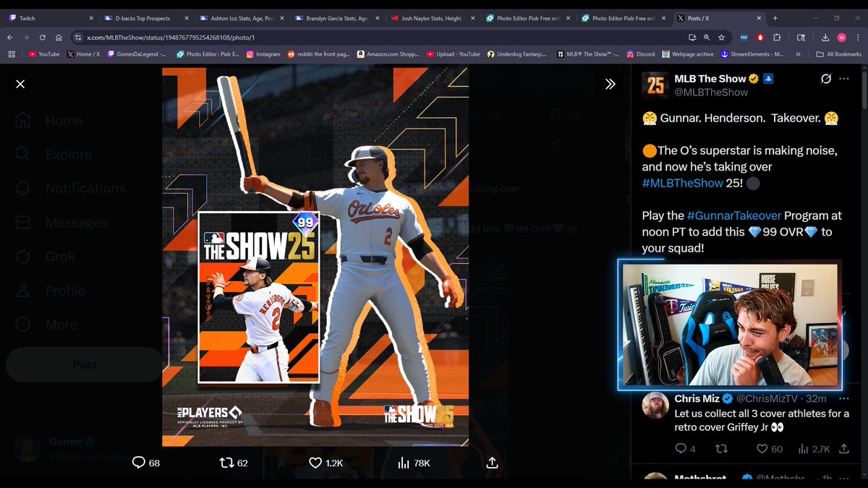Open the Downloads tray
Screen dimensions: 868x488
point(826,37)
